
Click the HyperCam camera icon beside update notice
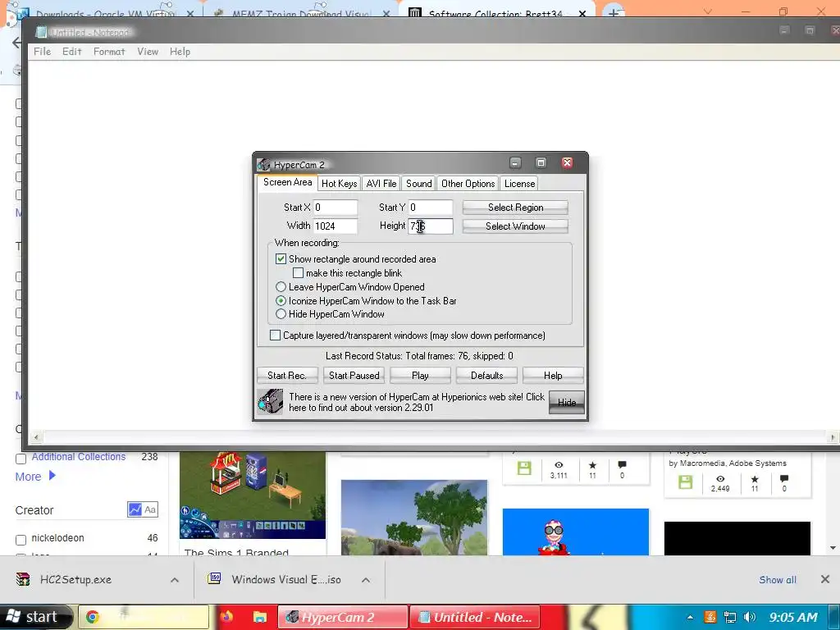pos(270,402)
